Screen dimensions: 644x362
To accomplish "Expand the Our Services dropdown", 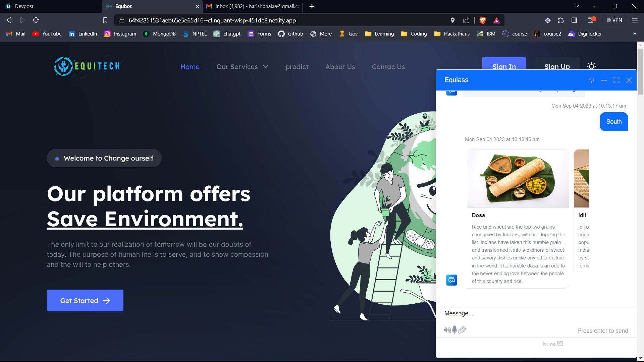I will (x=242, y=67).
